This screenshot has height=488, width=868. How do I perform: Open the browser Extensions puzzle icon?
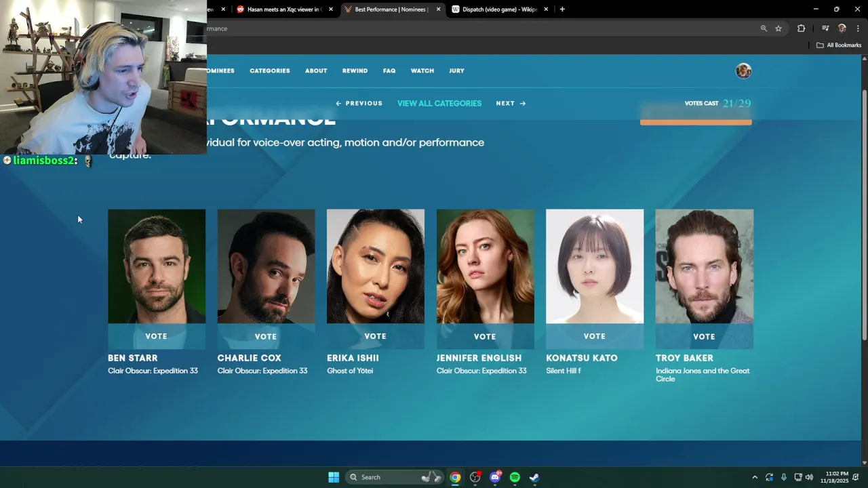click(x=802, y=28)
